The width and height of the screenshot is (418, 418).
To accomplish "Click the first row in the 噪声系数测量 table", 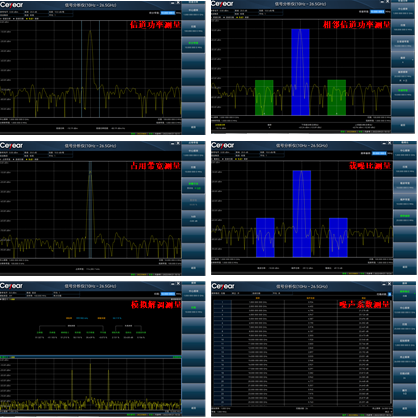I will pos(302,302).
